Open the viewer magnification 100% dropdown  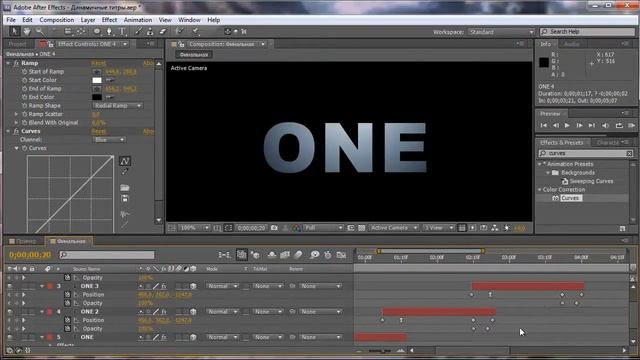coord(195,228)
